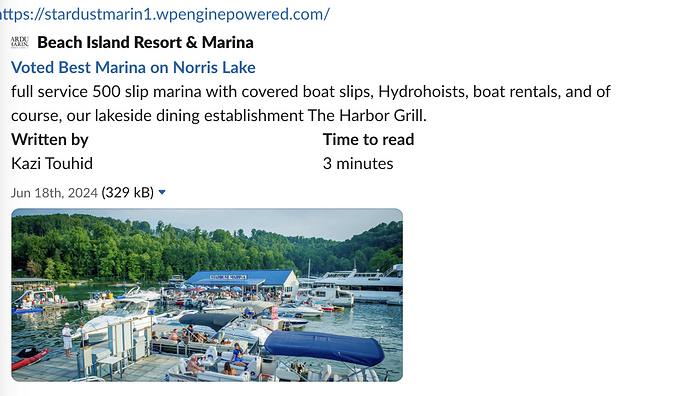
Task: Click the 329 kB file size label
Action: tap(128, 193)
